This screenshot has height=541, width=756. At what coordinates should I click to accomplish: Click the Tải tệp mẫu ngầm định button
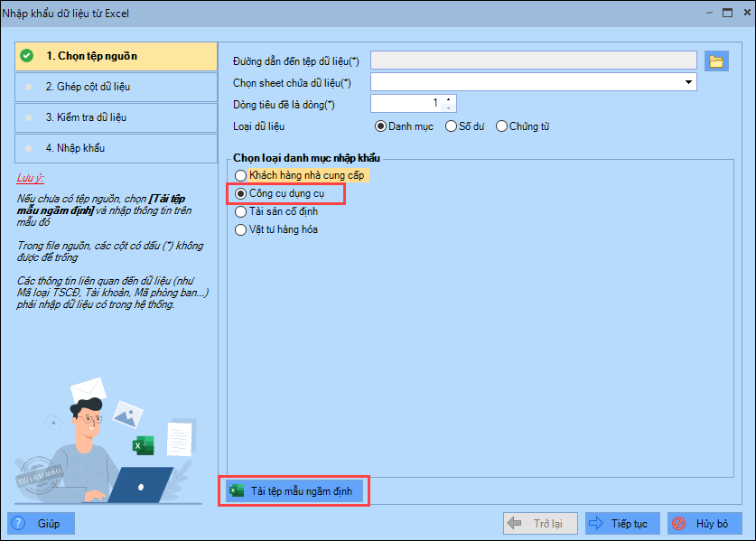click(294, 490)
